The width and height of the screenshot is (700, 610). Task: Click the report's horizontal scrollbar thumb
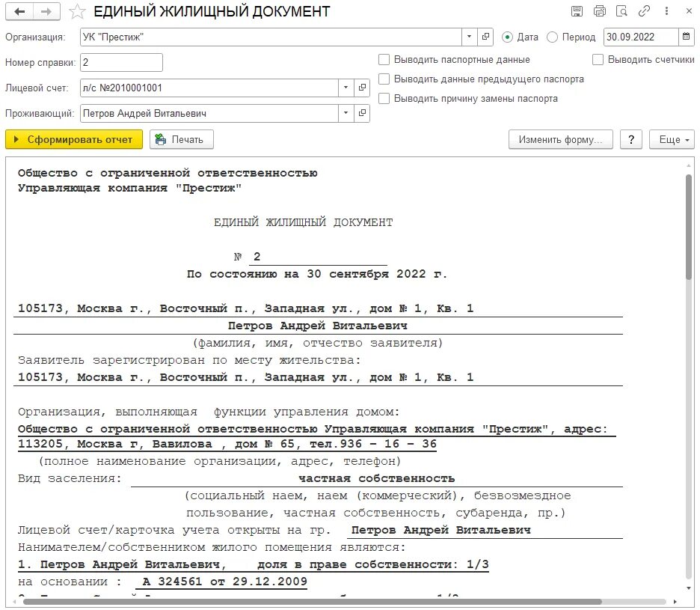[x=312, y=602]
